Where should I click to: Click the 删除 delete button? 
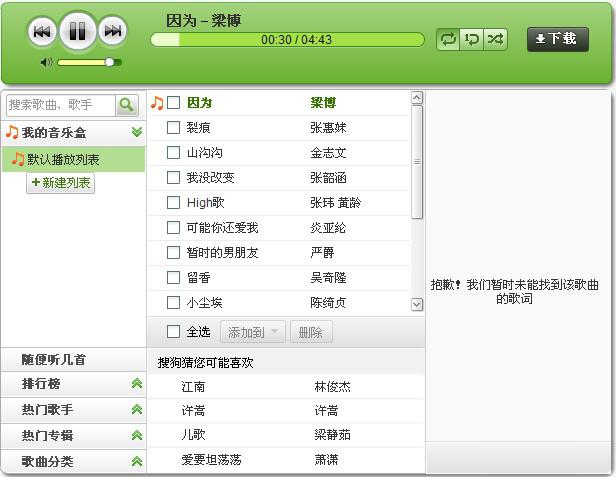point(311,332)
